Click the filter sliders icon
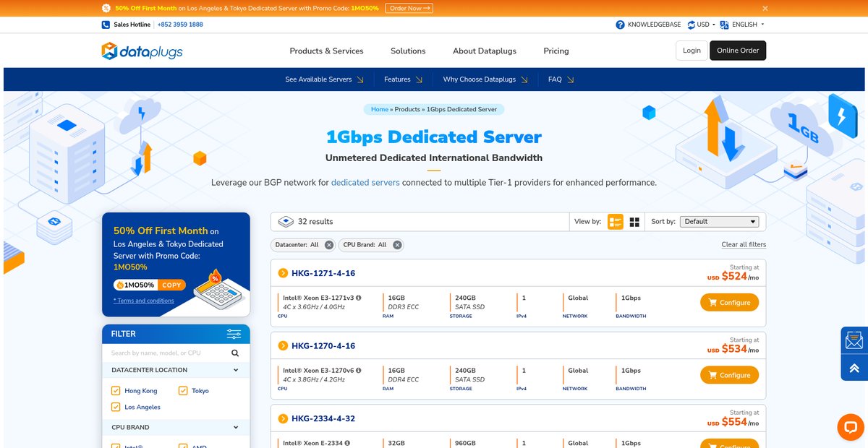868x448 pixels. (x=234, y=334)
